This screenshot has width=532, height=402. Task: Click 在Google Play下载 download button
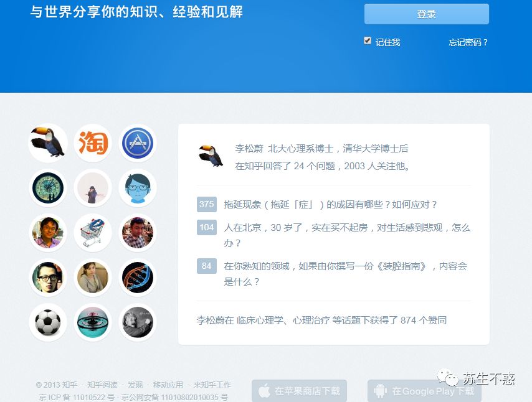tap(424, 391)
